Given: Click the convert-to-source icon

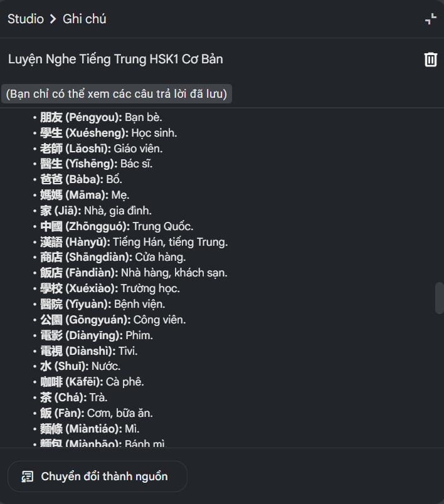Looking at the screenshot, I should click(28, 476).
